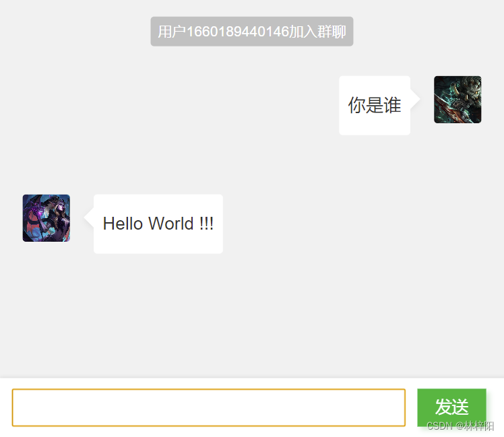Click the pointer tail of the "你是谁" bubble
This screenshot has height=437, width=504.
(x=415, y=99)
